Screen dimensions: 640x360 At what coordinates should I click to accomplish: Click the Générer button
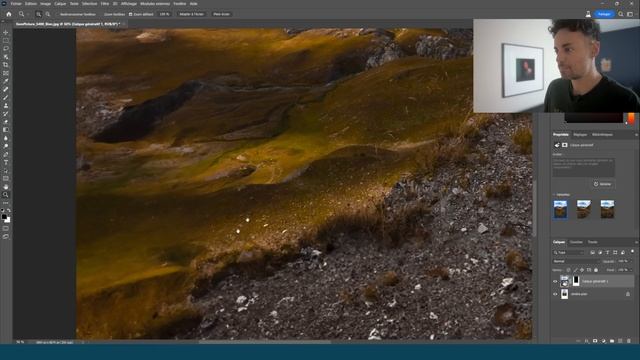click(x=603, y=184)
